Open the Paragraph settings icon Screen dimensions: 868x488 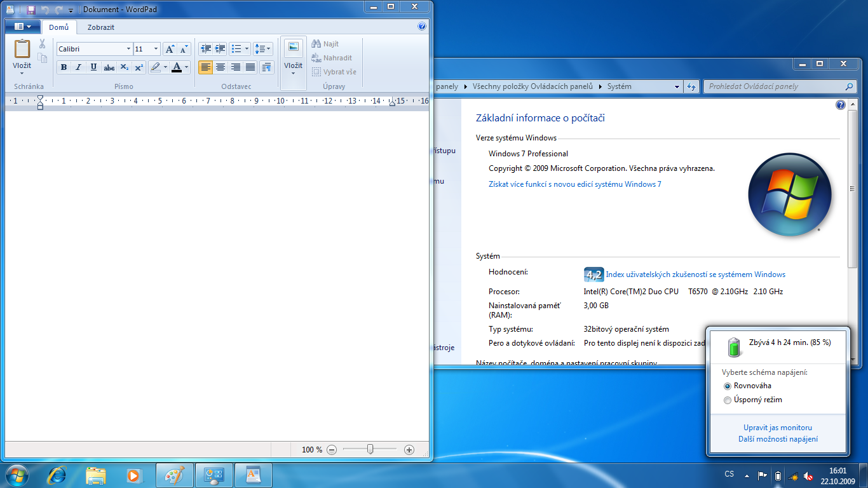(267, 67)
